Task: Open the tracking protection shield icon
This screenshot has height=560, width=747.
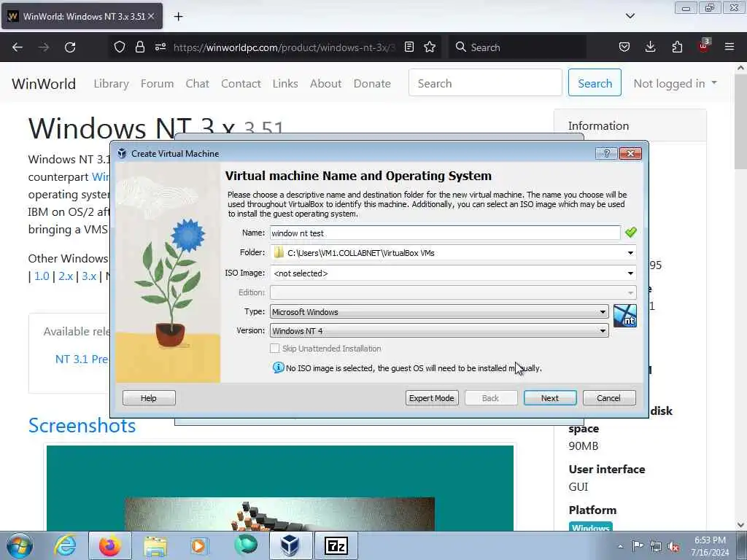Action: pyautogui.click(x=120, y=47)
